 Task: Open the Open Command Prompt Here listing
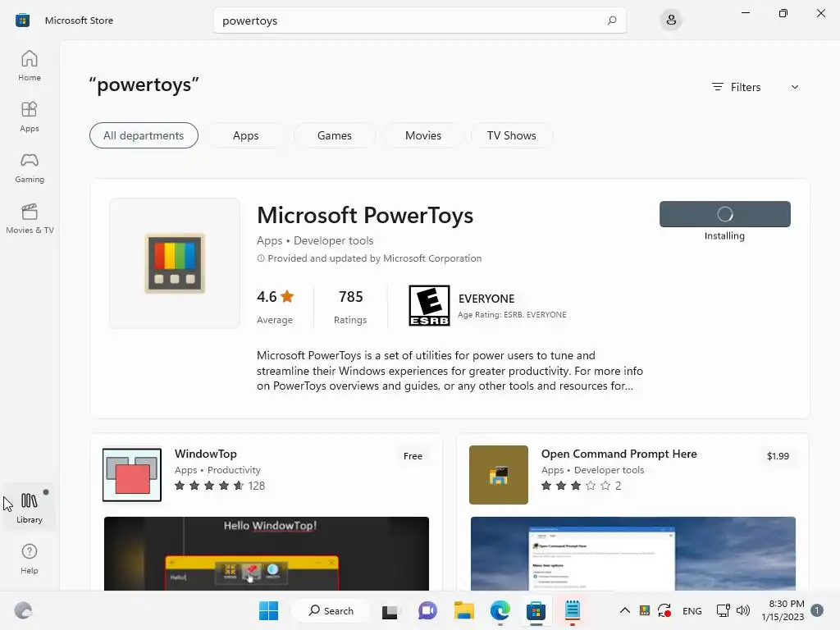619,454
